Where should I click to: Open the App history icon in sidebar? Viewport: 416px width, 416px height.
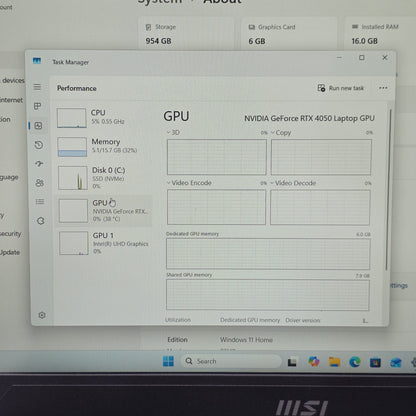pyautogui.click(x=39, y=145)
